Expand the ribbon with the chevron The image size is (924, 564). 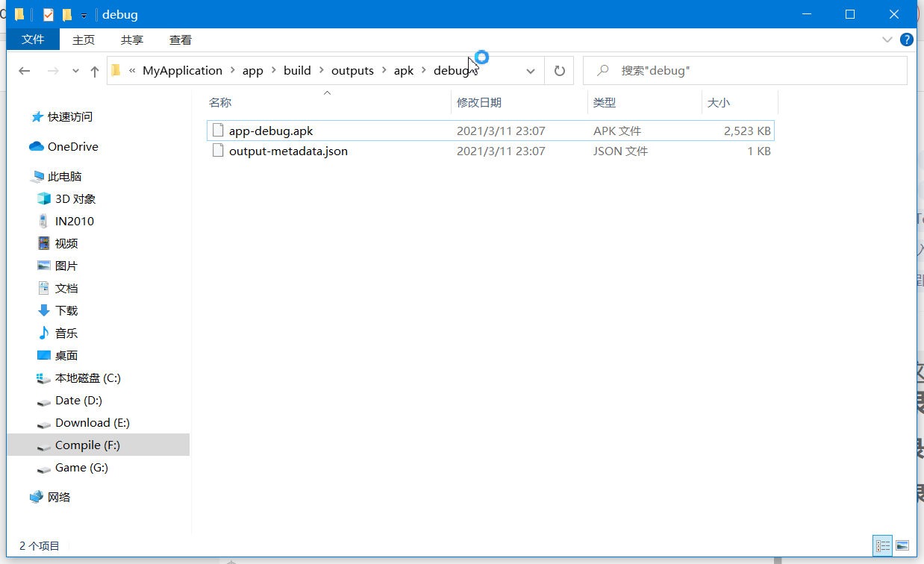(887, 40)
